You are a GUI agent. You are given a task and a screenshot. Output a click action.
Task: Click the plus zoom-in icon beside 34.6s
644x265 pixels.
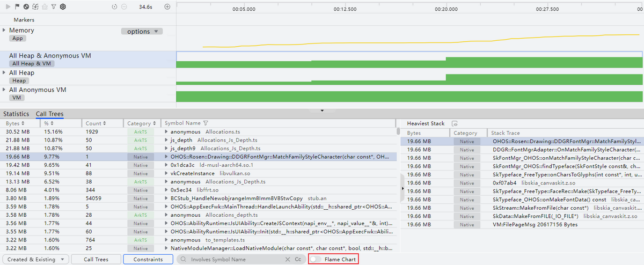(167, 7)
